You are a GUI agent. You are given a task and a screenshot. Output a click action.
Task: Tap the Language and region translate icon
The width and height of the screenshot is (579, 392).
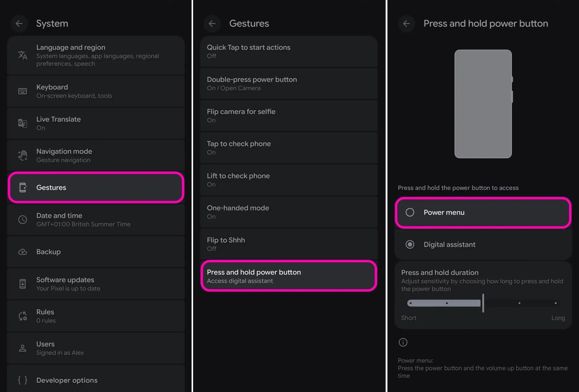click(x=23, y=55)
